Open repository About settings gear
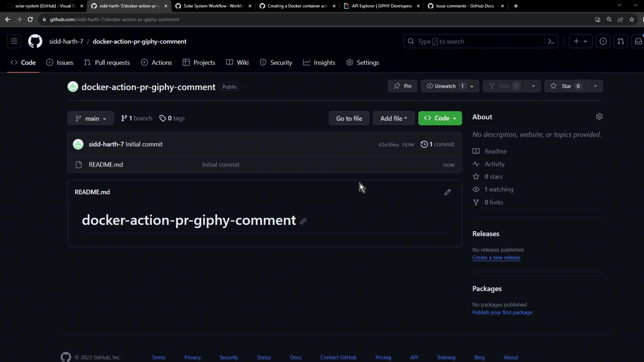 pyautogui.click(x=599, y=117)
